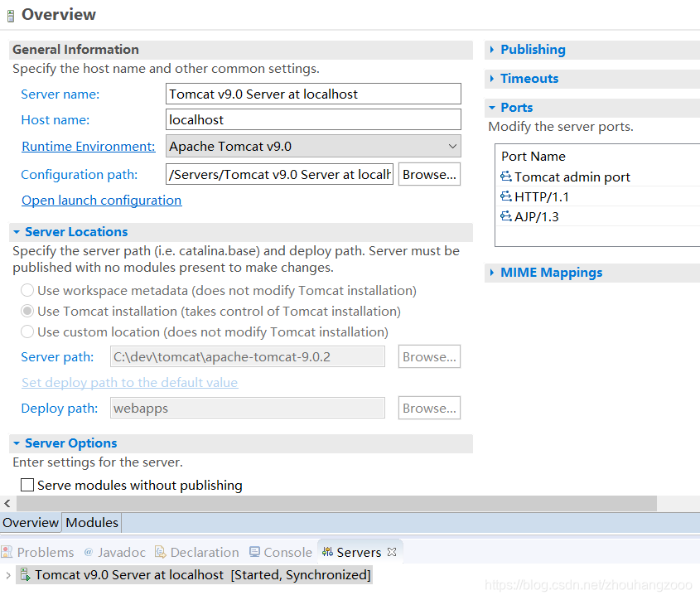The image size is (700, 600).
Task: Click the started Tomcat server icon
Action: pyautogui.click(x=26, y=574)
